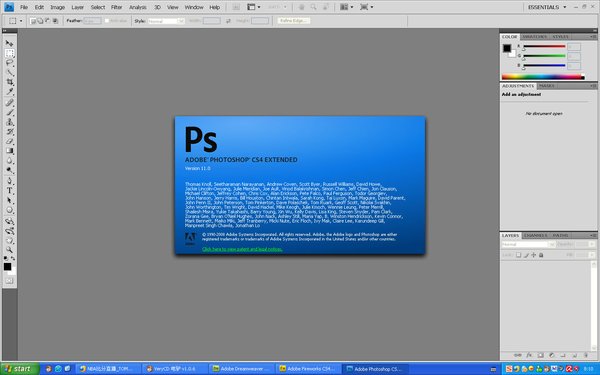Viewport: 600px width, 375px height.
Task: Toggle Lock all padlock in Layers panel
Action: 541,255
